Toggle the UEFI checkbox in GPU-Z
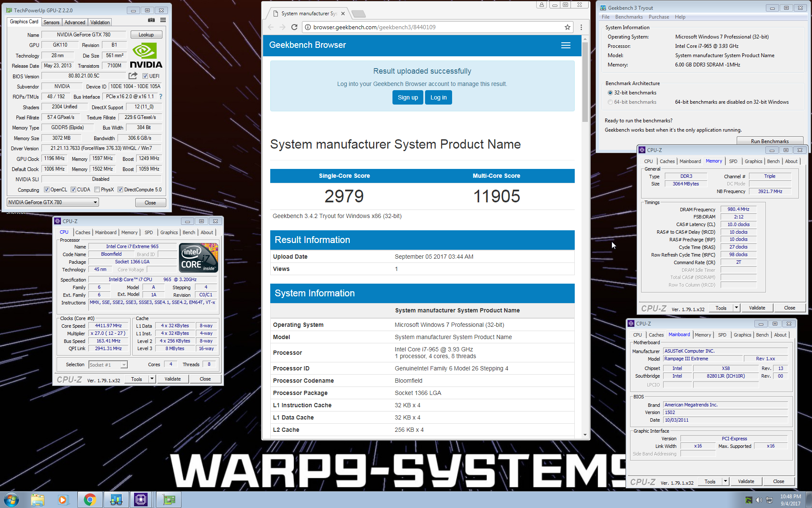Screen dimensions: 812x508 [x=145, y=76]
